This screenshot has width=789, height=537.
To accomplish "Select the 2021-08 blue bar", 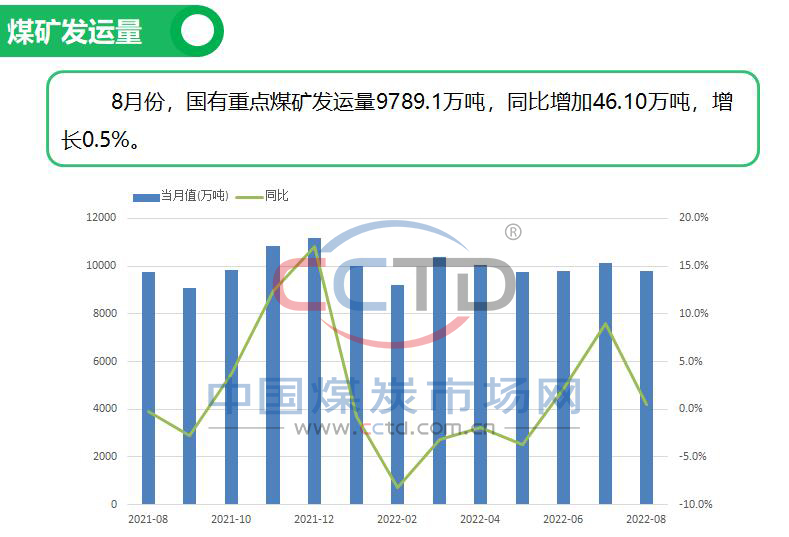I will pos(148,388).
